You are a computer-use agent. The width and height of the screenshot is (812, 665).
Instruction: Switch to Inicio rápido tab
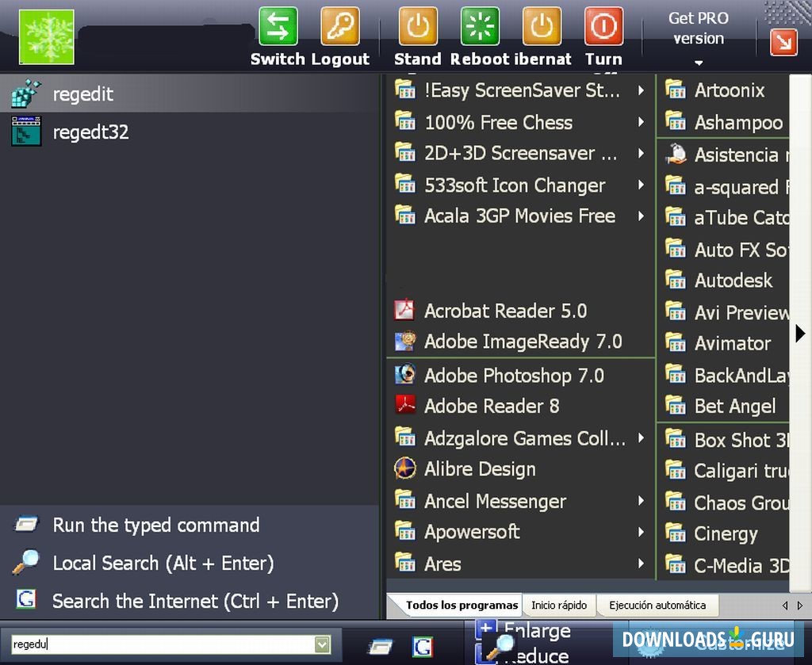tap(559, 605)
